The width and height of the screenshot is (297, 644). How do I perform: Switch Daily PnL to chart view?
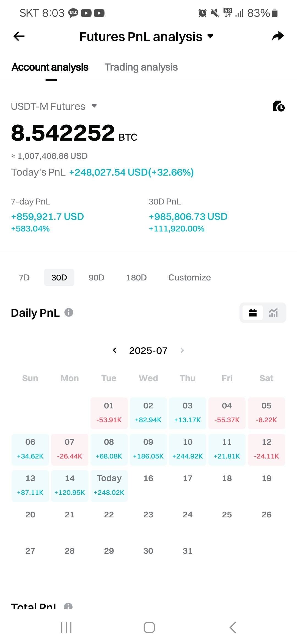point(273,313)
